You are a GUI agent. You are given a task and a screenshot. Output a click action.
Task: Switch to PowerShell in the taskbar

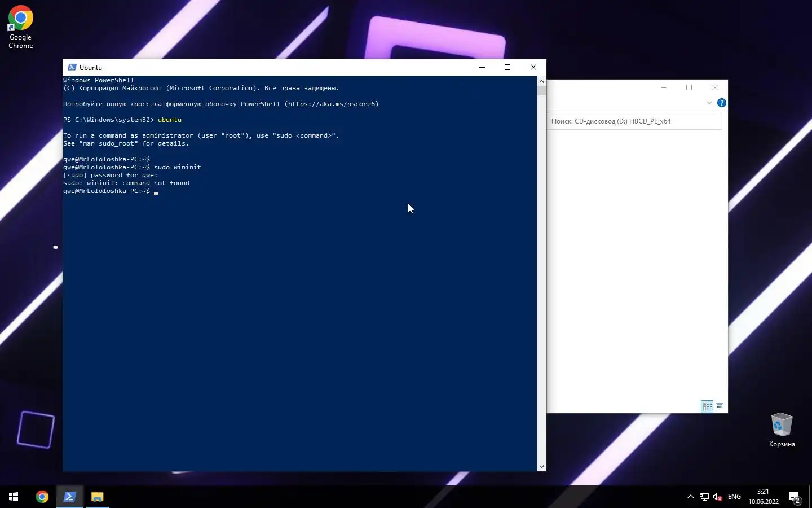(70, 497)
